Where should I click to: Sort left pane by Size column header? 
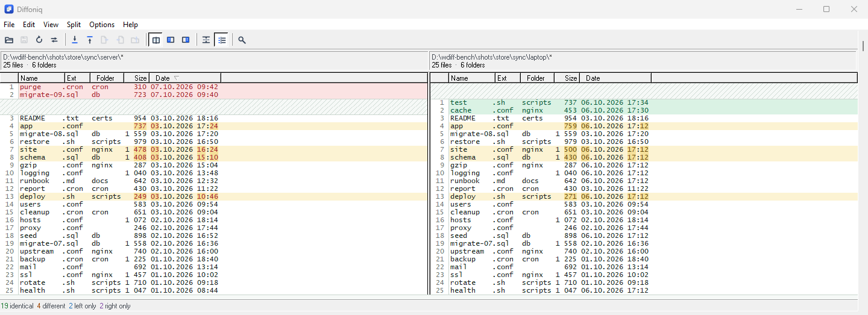tap(136, 78)
